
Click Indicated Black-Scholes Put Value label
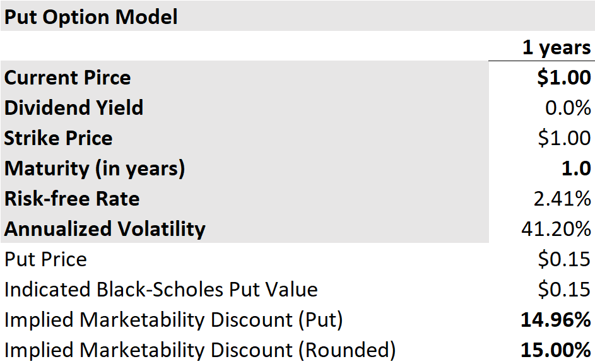click(x=161, y=290)
